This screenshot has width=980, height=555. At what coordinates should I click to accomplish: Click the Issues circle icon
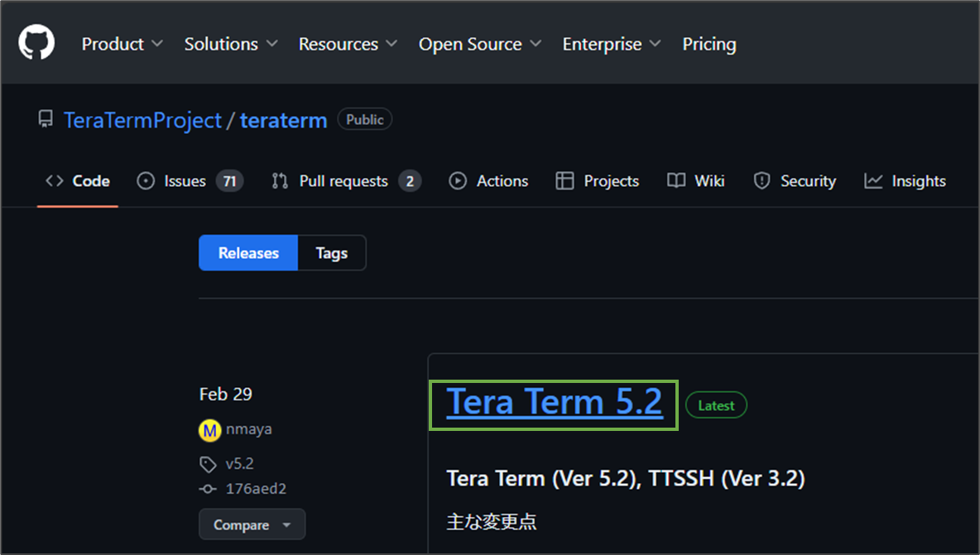[x=146, y=181]
